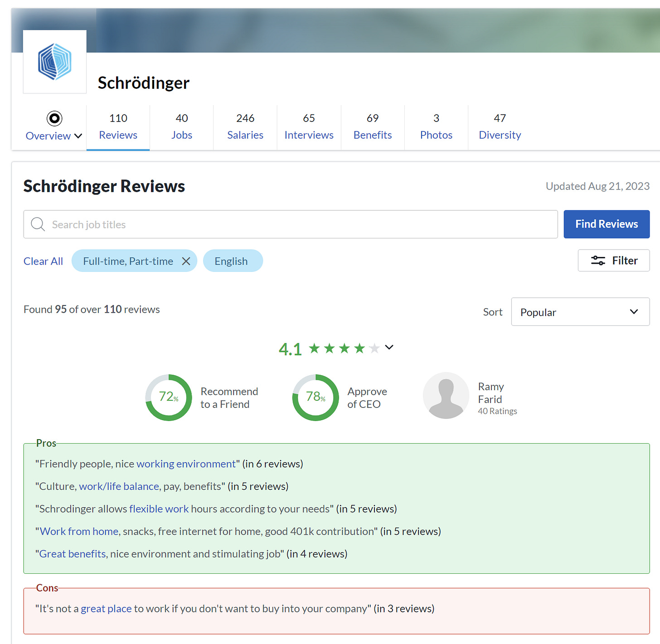
Task: Open the working environment link
Action: [186, 464]
